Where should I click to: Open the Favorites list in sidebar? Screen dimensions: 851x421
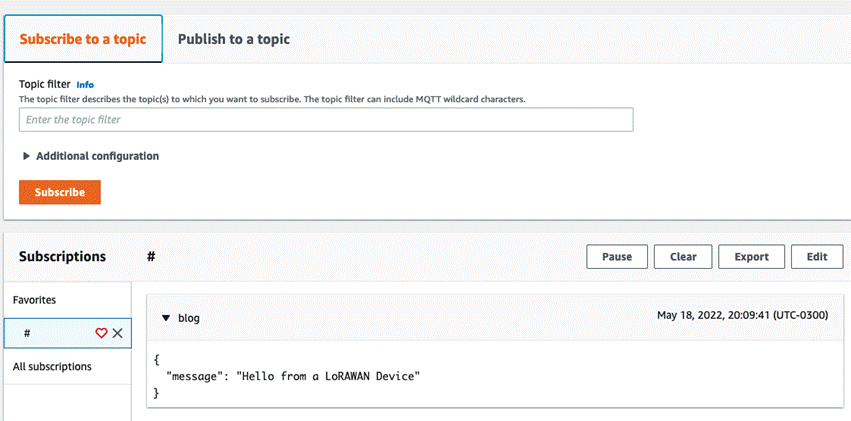(35, 299)
